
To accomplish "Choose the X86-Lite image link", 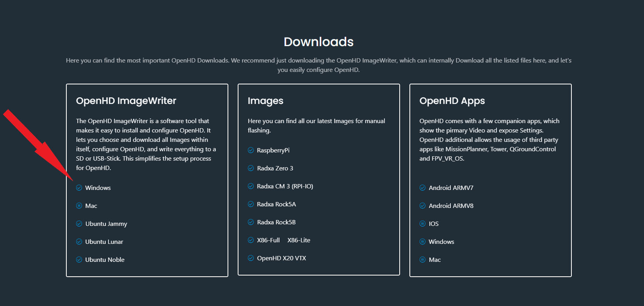I will click(x=299, y=240).
